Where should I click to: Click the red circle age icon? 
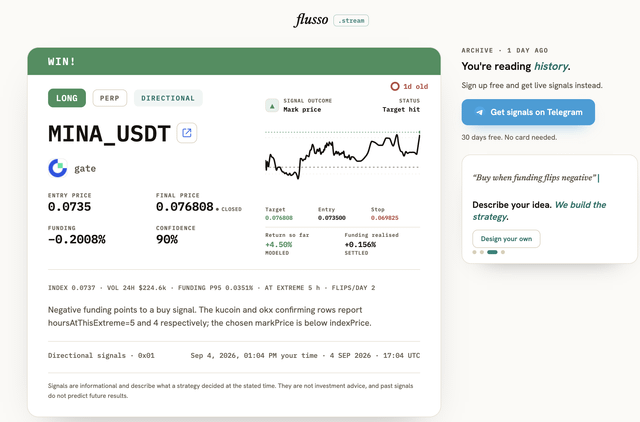(395, 87)
